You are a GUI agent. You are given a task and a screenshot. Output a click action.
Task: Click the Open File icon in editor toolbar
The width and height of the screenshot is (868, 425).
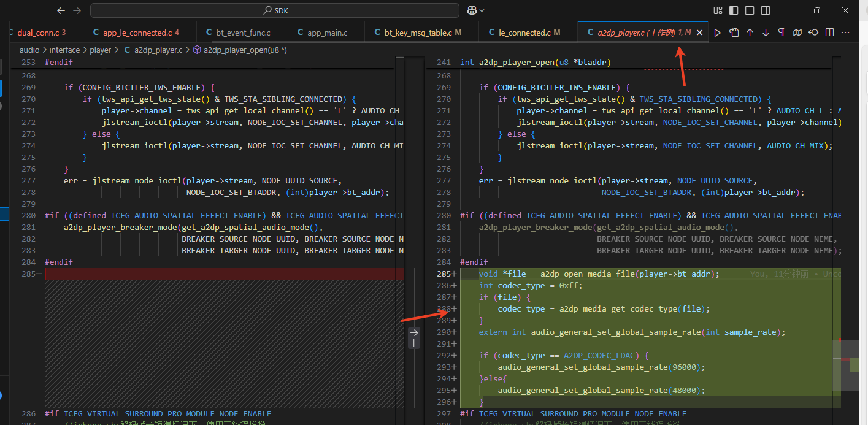pos(734,33)
